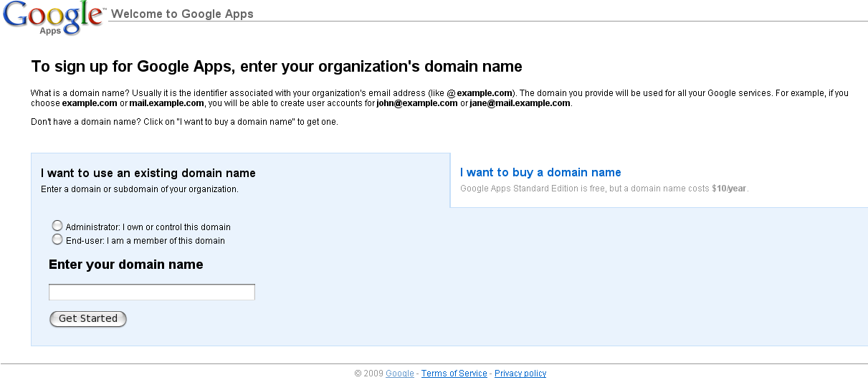Click the Don't have a domain name sentence
The width and height of the screenshot is (868, 390).
184,122
